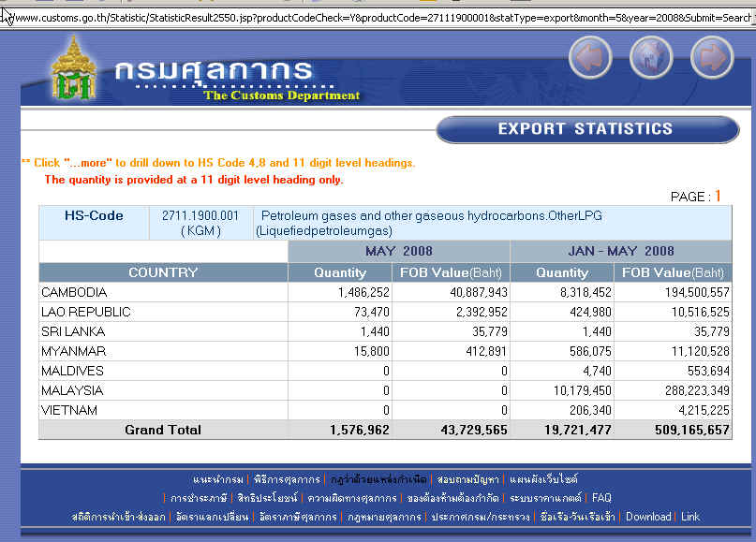Click Cambodia's May quantity 1,486,252
This screenshot has width=756, height=542.
363,292
